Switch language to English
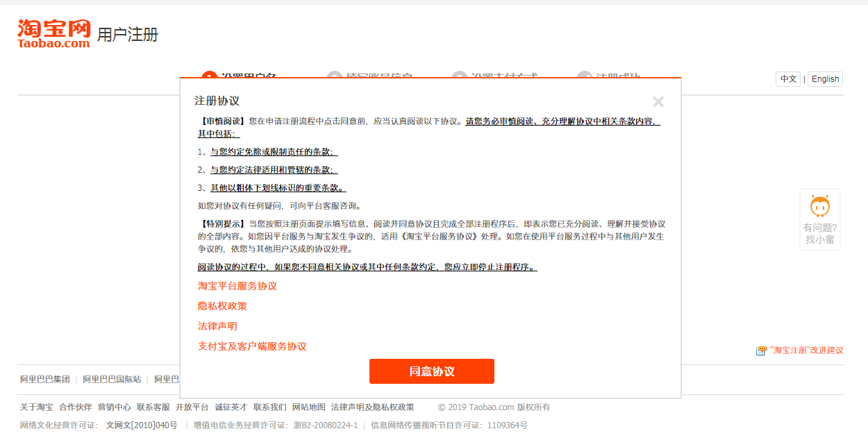The height and width of the screenshot is (440, 868). pos(825,79)
